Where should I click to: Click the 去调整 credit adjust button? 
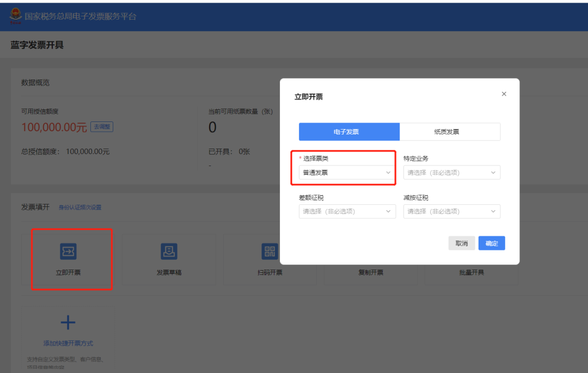[102, 127]
